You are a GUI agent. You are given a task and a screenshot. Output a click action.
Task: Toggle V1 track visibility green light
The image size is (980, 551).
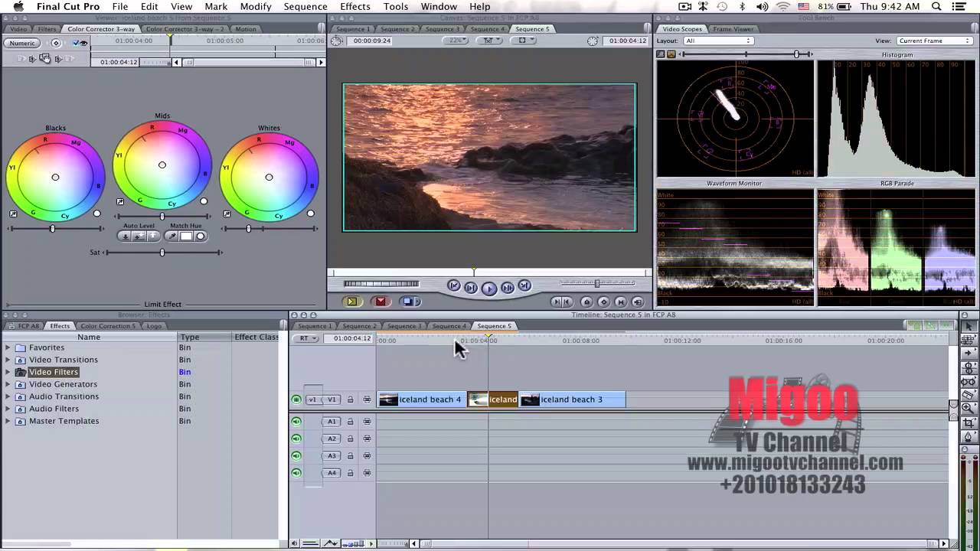click(x=296, y=399)
